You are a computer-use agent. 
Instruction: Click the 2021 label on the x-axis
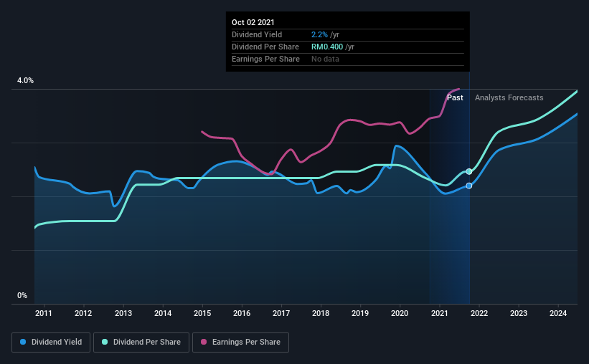(440, 313)
